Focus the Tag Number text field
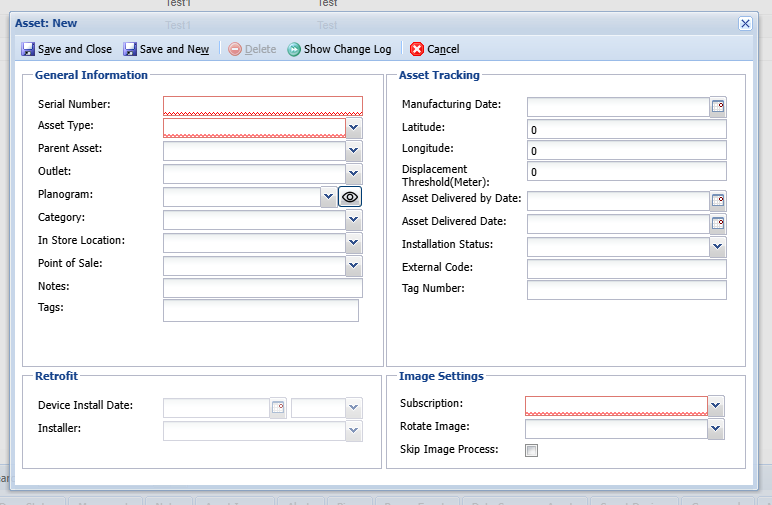772x505 pixels. coord(626,290)
